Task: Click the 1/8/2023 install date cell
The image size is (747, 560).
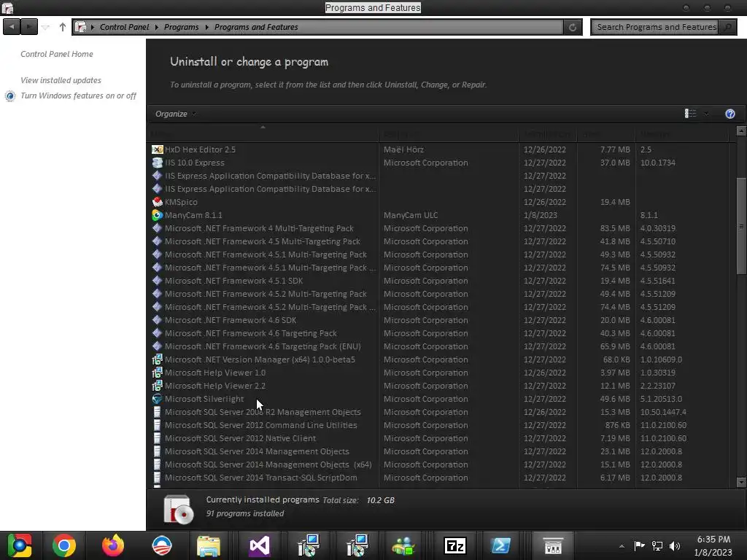Action: point(541,215)
